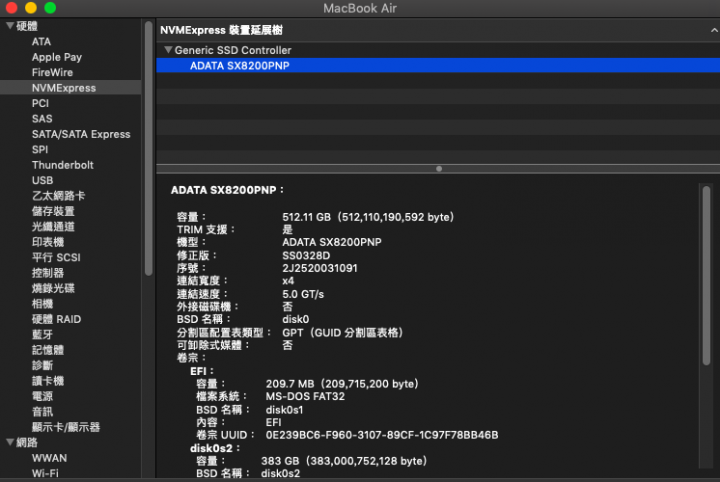Viewport: 720px width, 482px height.
Task: Open 燒錄光碟 sidebar entry
Action: [53, 288]
